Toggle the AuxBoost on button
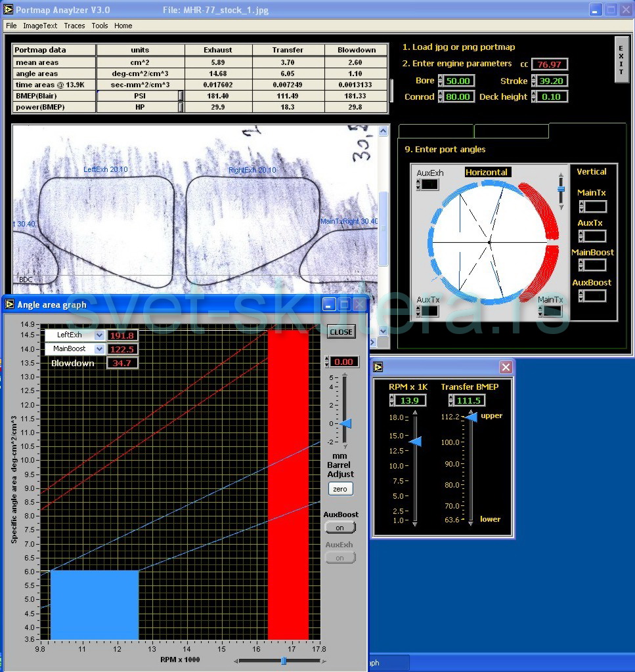This screenshot has height=672, width=635. [340, 528]
